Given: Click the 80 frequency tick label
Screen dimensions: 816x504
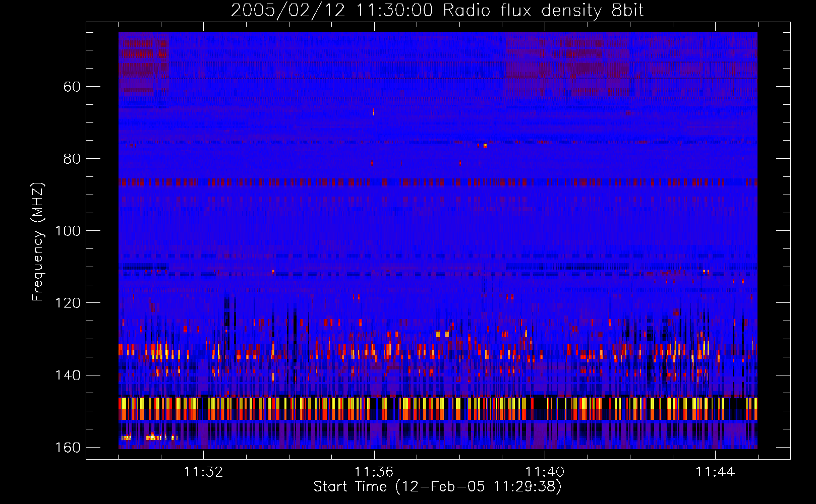Looking at the screenshot, I should point(72,159).
